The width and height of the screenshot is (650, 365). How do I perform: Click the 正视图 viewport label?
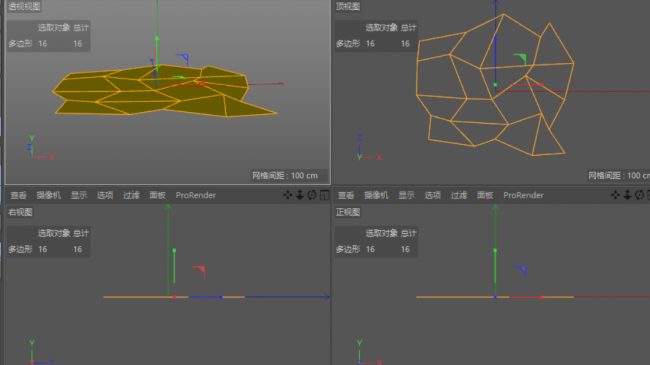point(348,212)
